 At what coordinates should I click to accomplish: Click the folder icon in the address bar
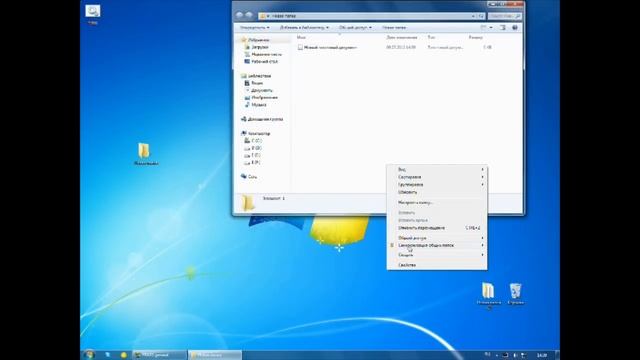tap(263, 16)
